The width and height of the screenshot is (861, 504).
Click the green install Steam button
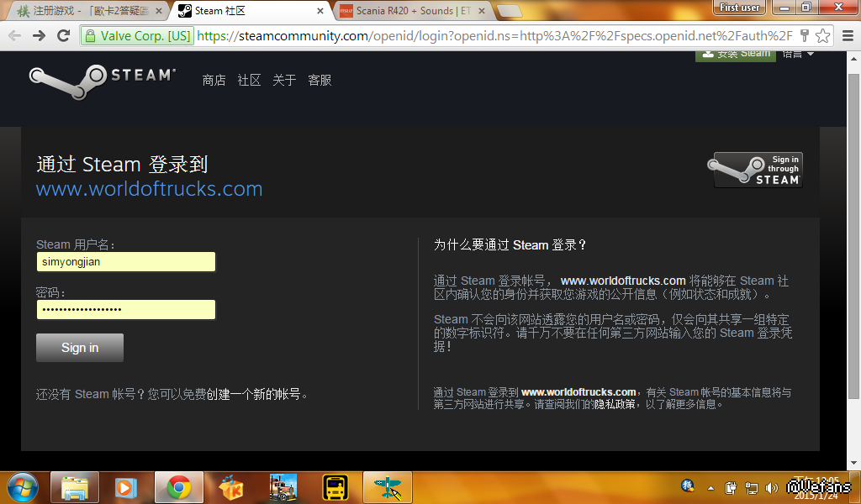click(735, 55)
